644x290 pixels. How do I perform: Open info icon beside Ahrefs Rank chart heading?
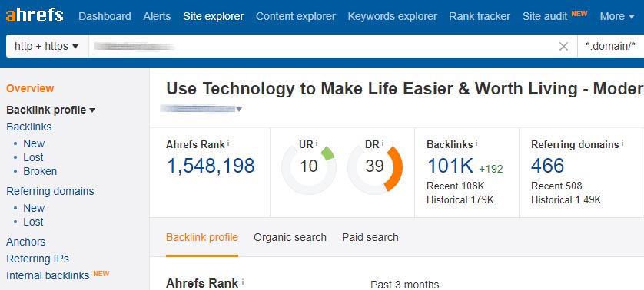click(x=243, y=282)
